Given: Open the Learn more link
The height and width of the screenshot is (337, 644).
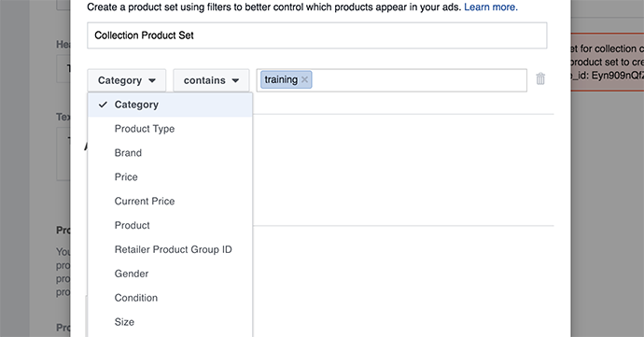Looking at the screenshot, I should (491, 7).
